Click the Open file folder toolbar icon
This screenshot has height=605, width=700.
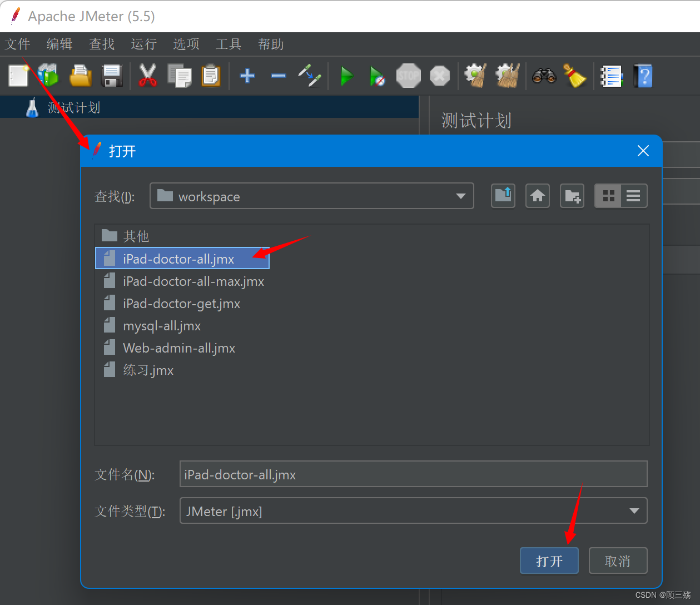tap(81, 76)
